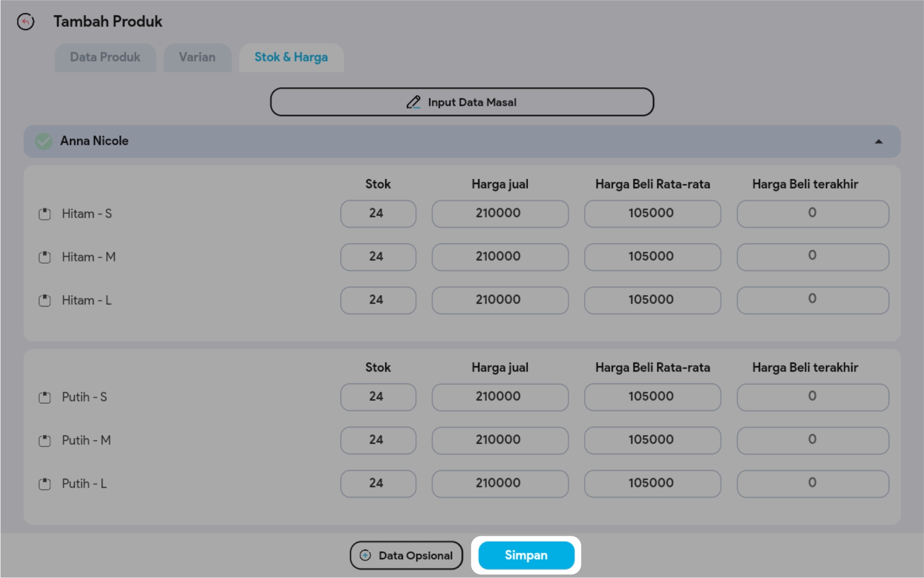Click the Simpan button

pyautogui.click(x=526, y=555)
